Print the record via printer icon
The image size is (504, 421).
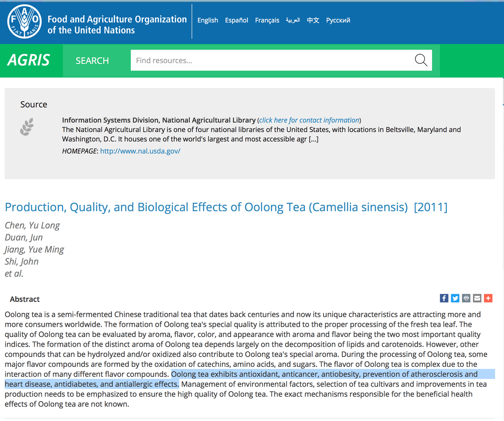466,298
